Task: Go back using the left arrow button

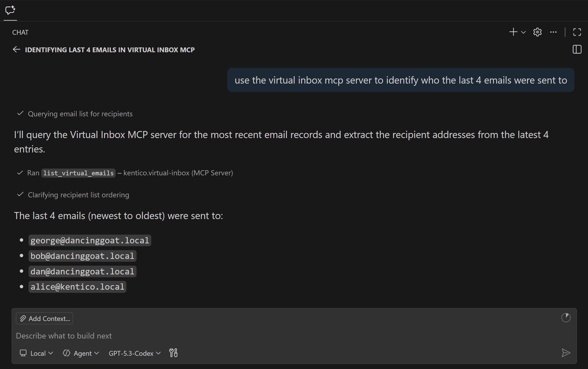Action: tap(16, 49)
